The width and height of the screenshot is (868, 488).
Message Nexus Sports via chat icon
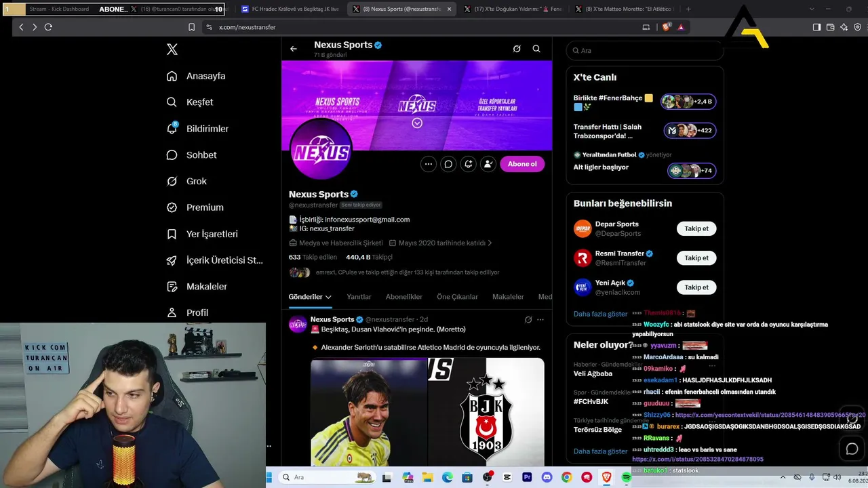click(x=448, y=164)
